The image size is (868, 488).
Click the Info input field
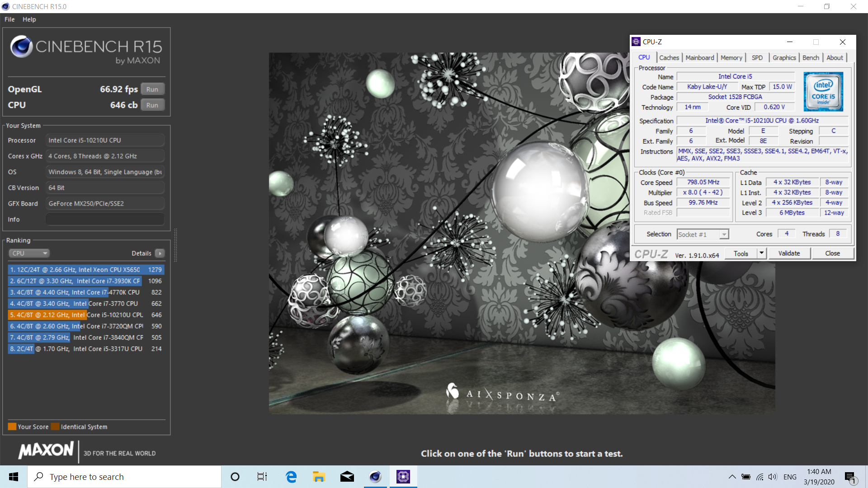105,219
